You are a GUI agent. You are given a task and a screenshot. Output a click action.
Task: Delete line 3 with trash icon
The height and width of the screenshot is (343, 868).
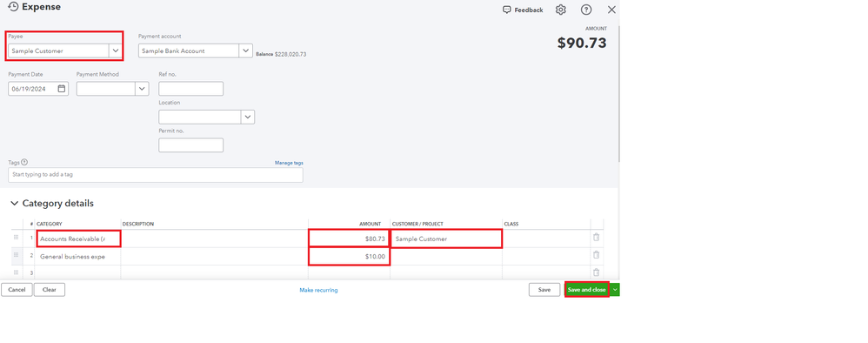tap(596, 272)
